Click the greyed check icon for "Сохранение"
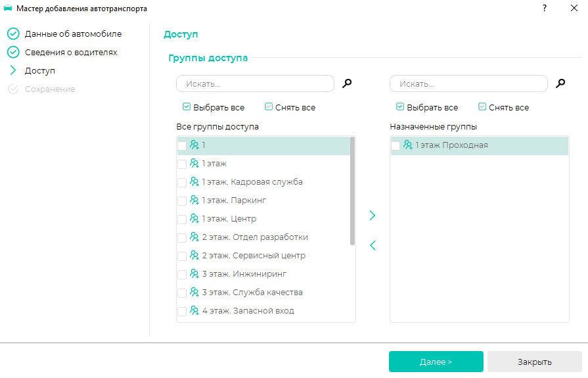This screenshot has height=378, width=588. (x=13, y=89)
